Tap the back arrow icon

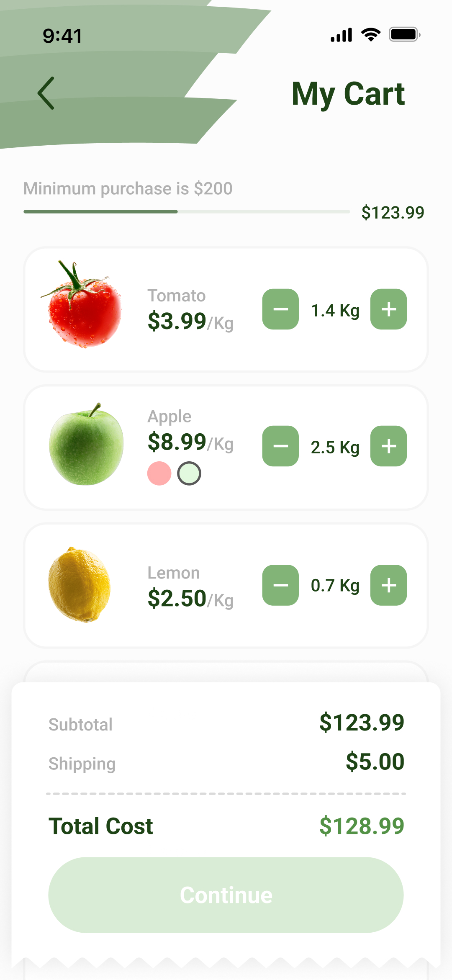pyautogui.click(x=46, y=93)
